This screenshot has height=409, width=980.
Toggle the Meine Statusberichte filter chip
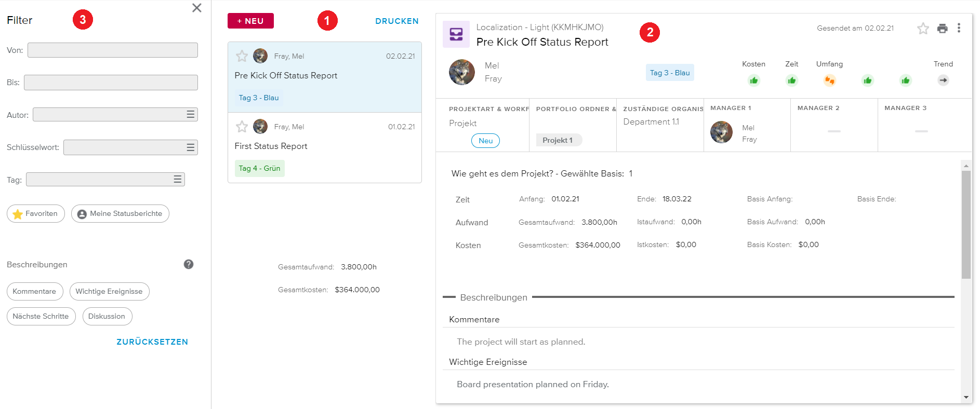(120, 214)
